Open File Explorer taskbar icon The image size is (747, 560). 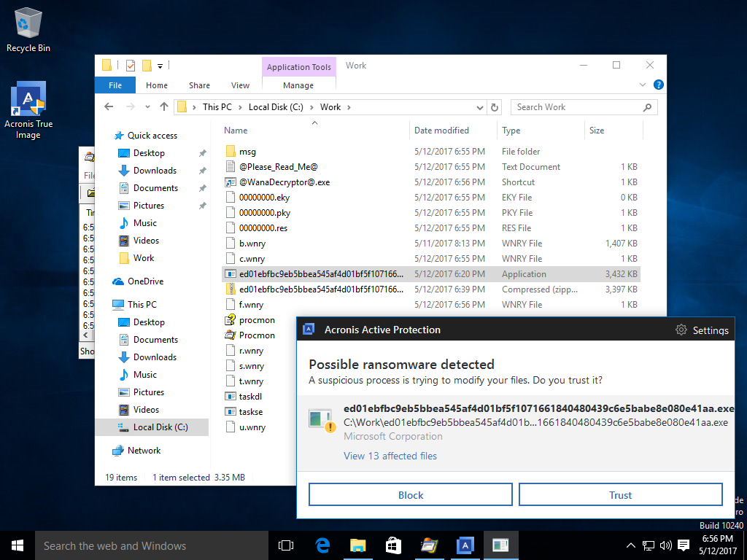[357, 545]
